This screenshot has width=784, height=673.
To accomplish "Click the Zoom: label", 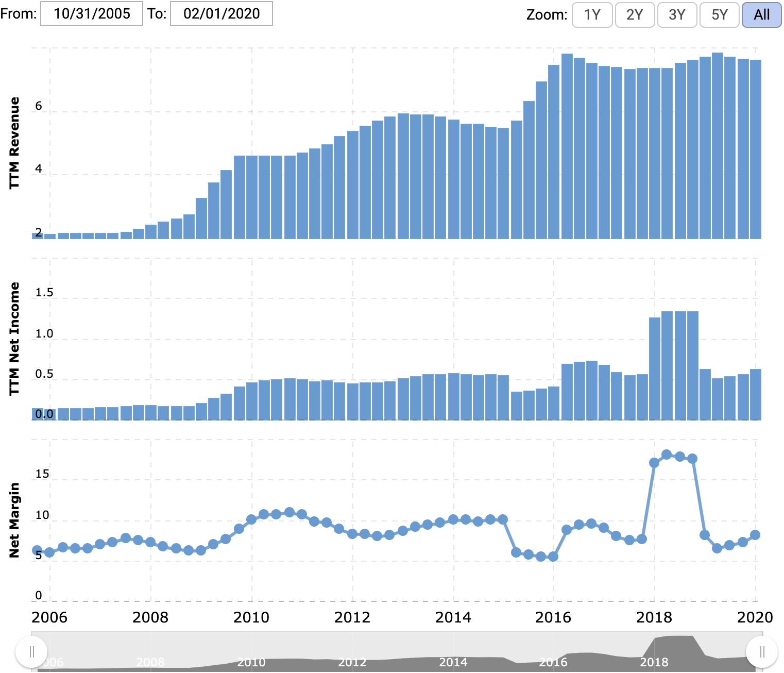I will [x=547, y=15].
